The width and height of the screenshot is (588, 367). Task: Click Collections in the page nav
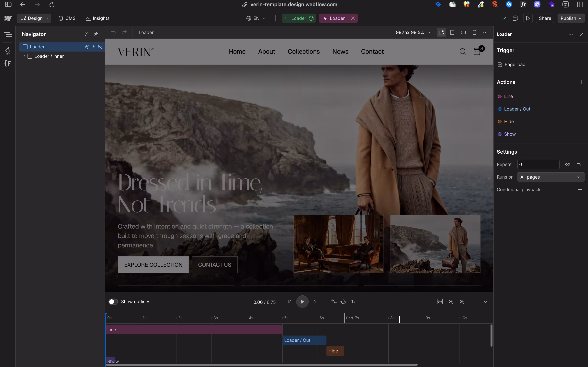point(304,52)
